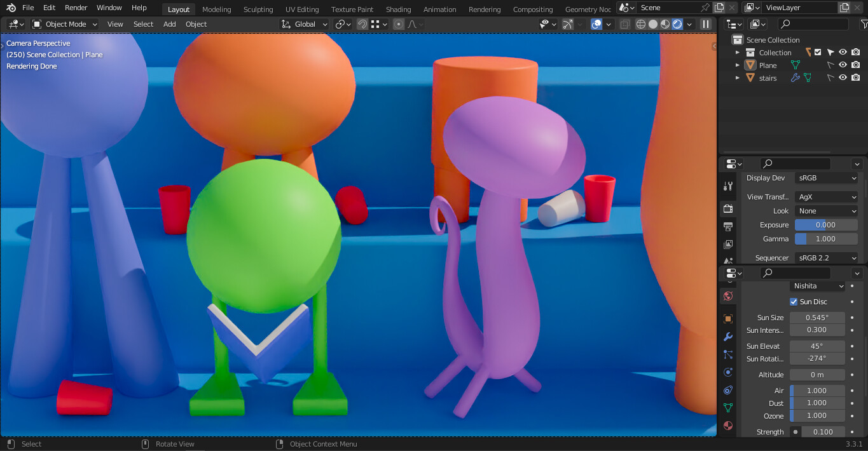Open the Modifiers properties tab
The height and width of the screenshot is (451, 868).
[728, 337]
